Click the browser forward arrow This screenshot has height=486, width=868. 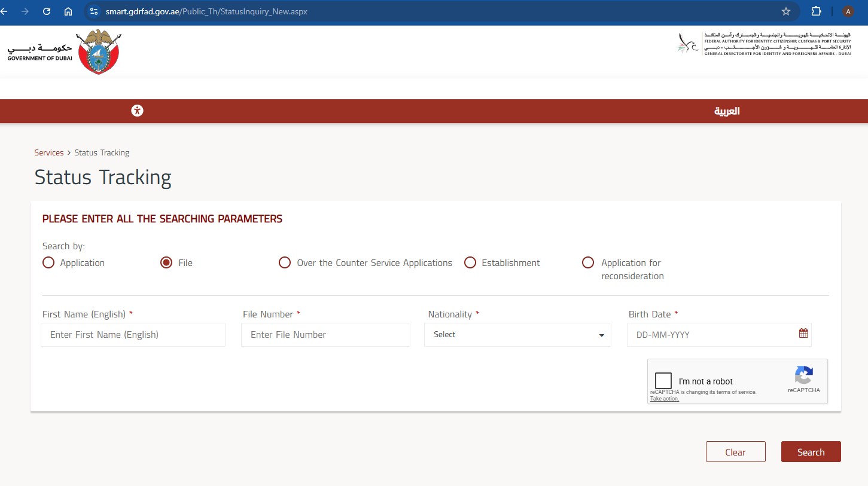25,11
